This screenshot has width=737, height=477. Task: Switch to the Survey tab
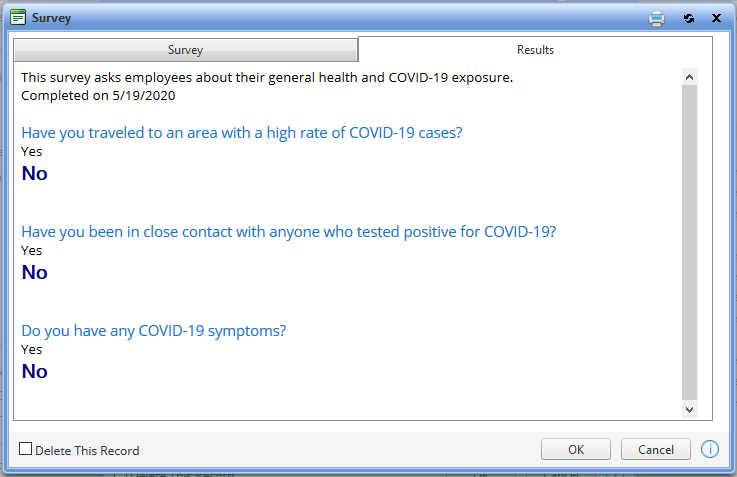186,50
